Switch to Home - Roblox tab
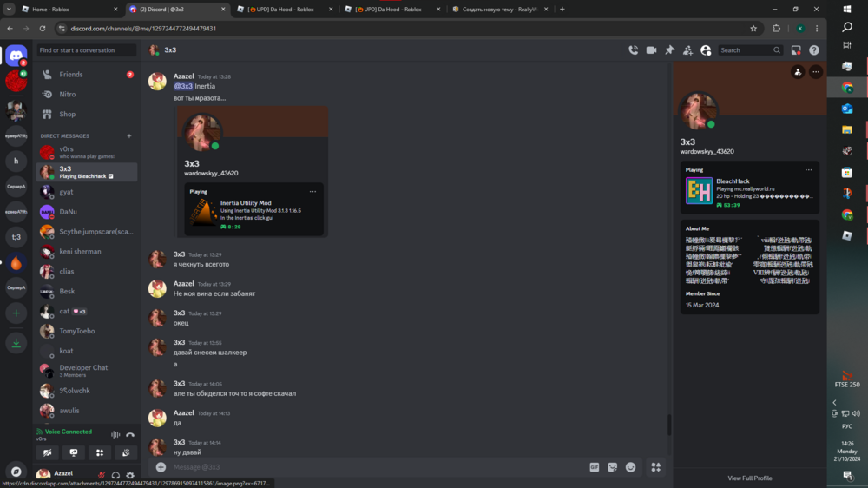 (69, 9)
